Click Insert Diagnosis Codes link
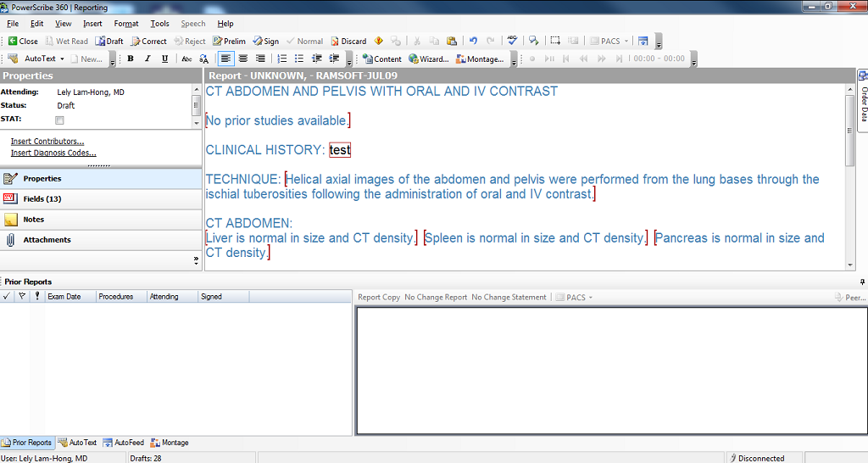The image size is (868, 463). (53, 153)
